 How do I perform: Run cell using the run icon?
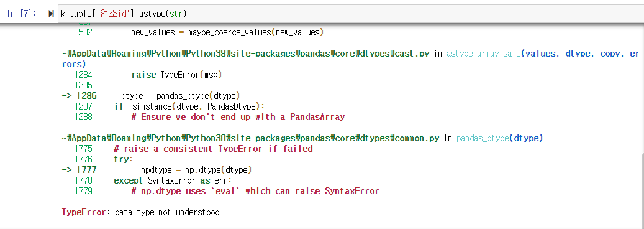(x=51, y=14)
